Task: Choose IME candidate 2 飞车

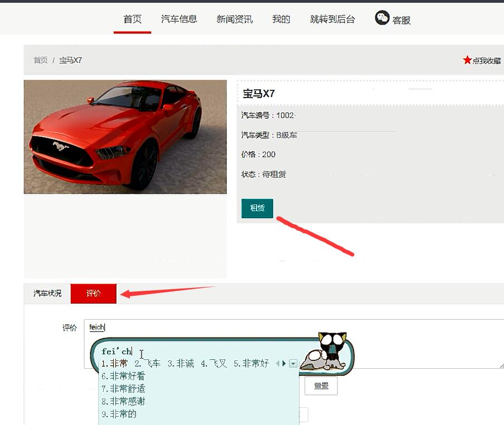Action: [148, 364]
